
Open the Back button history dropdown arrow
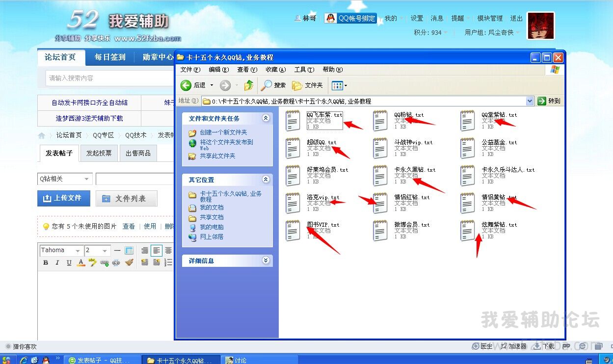coord(212,85)
